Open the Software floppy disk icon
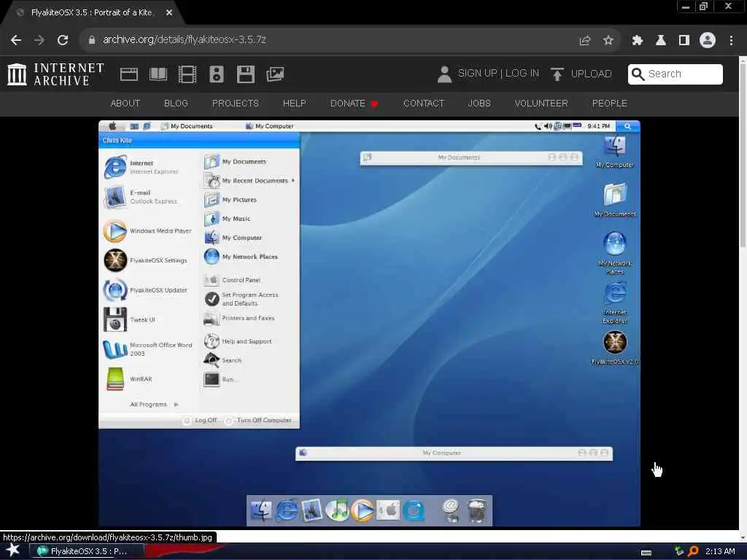This screenshot has height=560, width=747. coord(246,74)
